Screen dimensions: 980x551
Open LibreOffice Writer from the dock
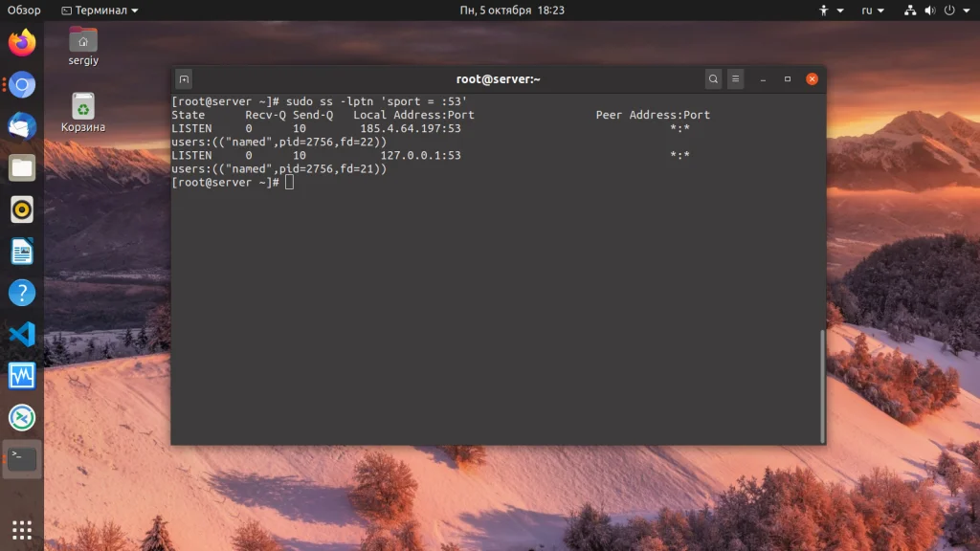tap(22, 252)
